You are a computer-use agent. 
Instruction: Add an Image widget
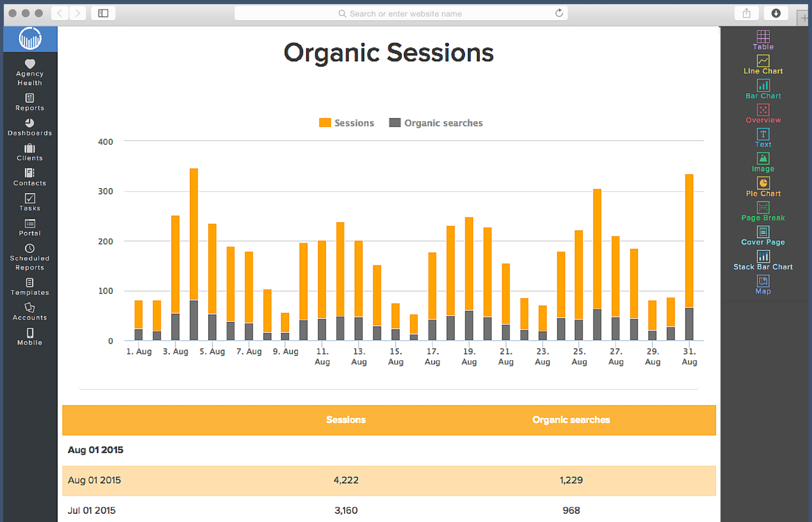pyautogui.click(x=763, y=162)
